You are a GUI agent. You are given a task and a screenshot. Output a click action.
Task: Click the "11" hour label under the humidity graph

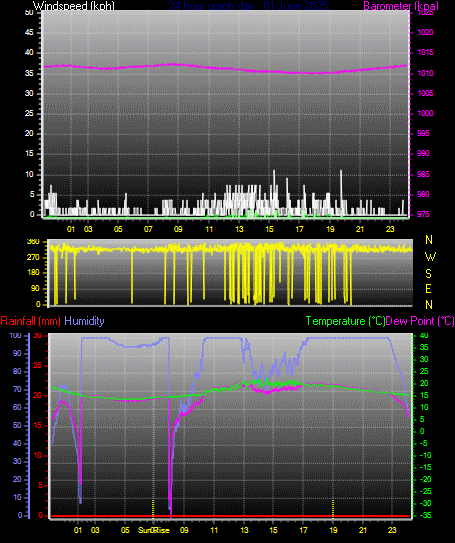[214, 530]
